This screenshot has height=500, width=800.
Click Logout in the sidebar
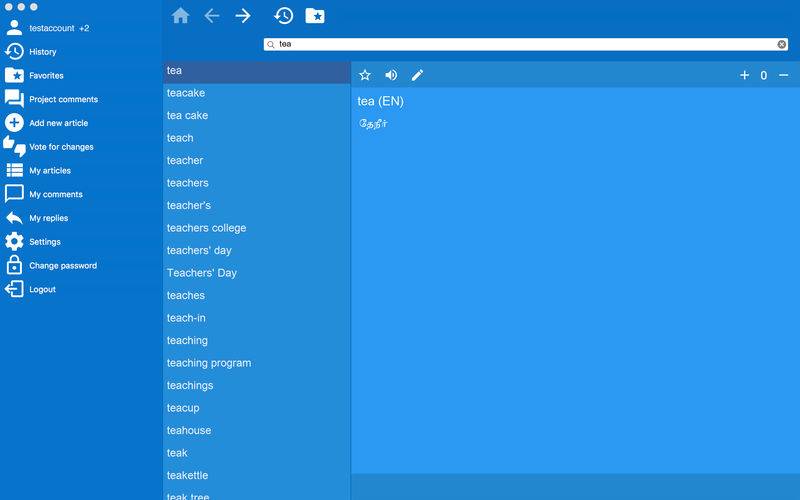tap(42, 289)
